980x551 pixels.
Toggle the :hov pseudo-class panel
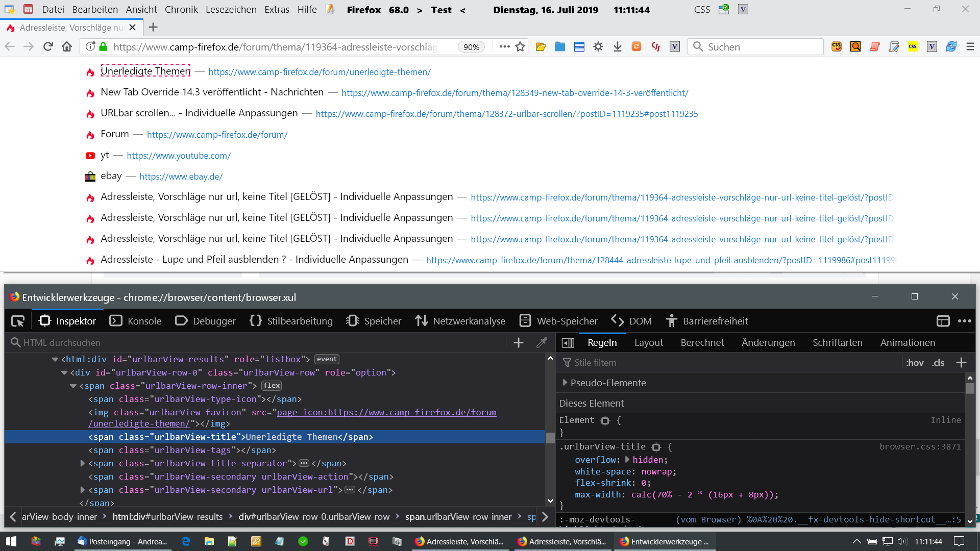(x=915, y=363)
